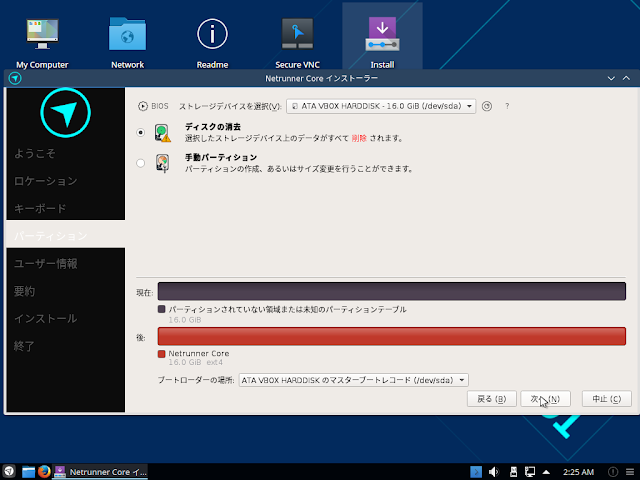Click the Install desktop icon

382,34
